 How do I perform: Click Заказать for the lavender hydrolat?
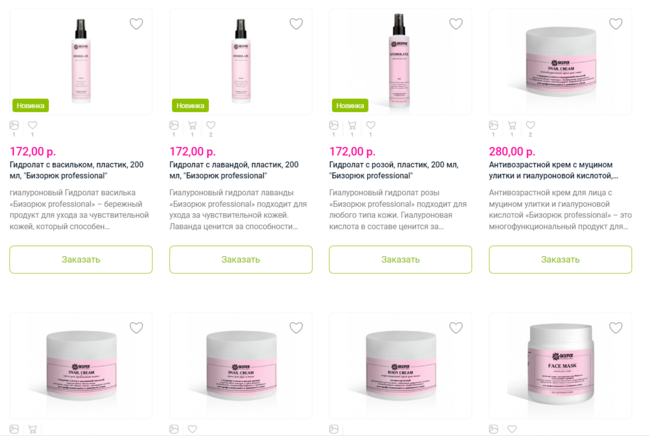click(x=241, y=259)
